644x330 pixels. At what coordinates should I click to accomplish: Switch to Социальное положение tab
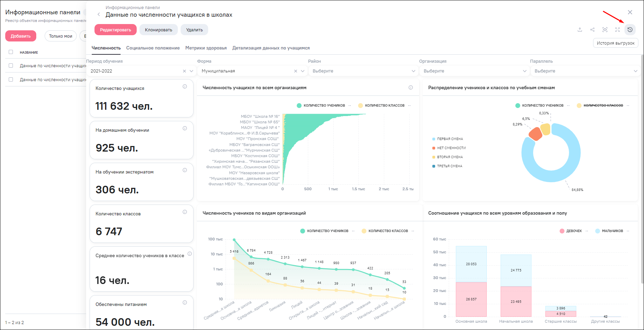(153, 48)
